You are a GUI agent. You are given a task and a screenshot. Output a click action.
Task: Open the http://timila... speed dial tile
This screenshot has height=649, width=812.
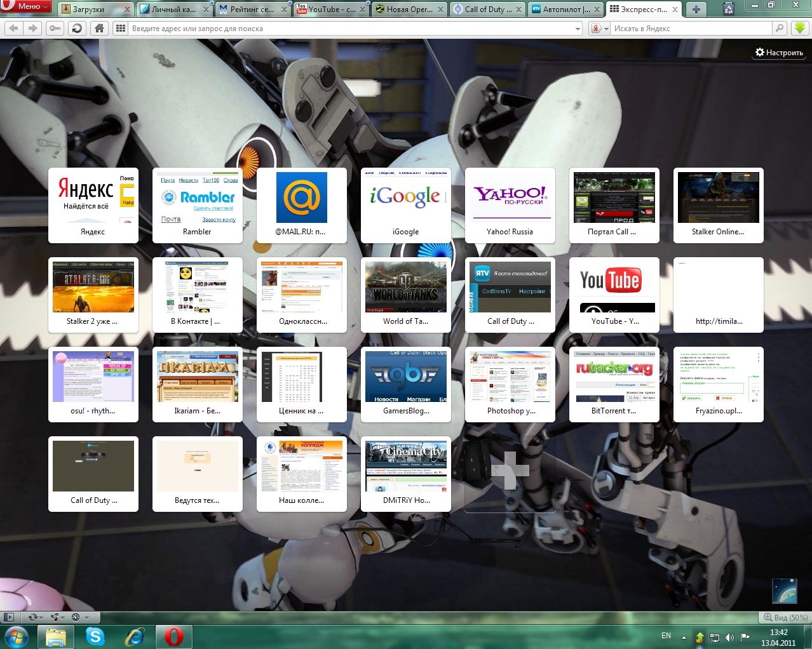coord(719,295)
